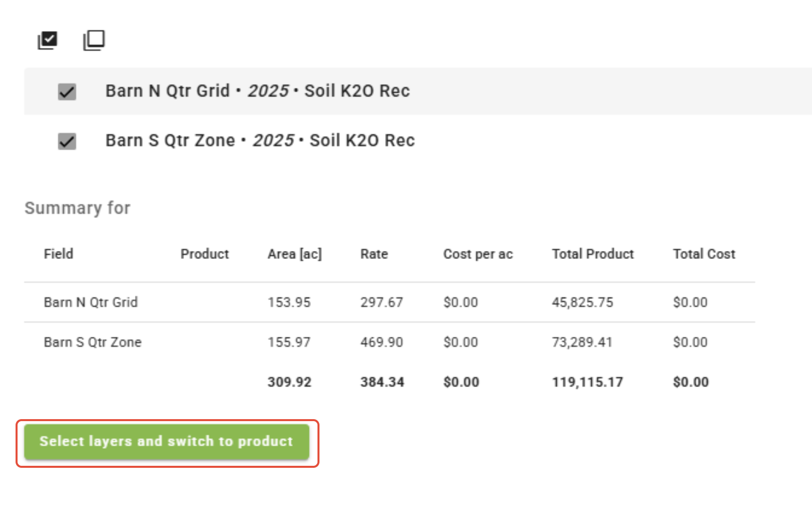Uncheck Barn S Qtr Zone checkbox
Screen dimensions: 812x516
(67, 142)
